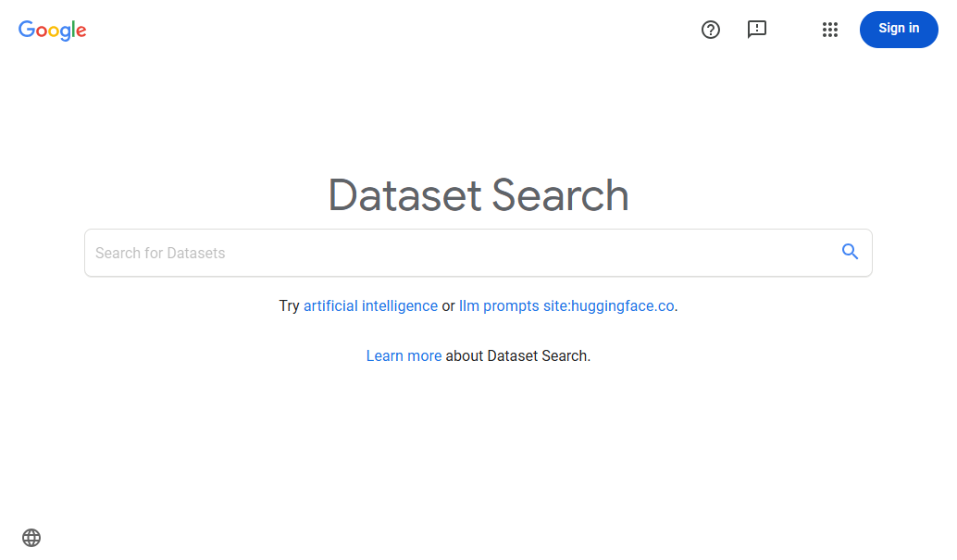Screen dimensions: 957x560
Task: Click the feedback speech bubble
Action: (757, 30)
